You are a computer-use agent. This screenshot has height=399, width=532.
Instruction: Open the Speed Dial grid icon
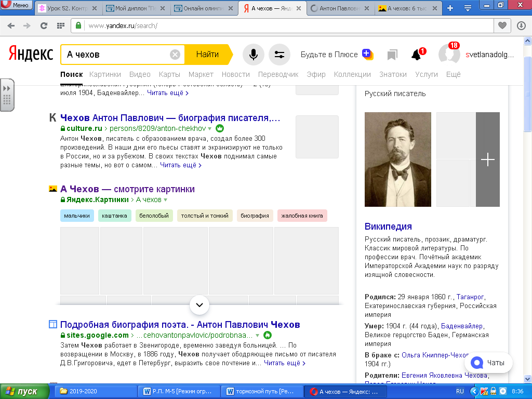point(61,26)
